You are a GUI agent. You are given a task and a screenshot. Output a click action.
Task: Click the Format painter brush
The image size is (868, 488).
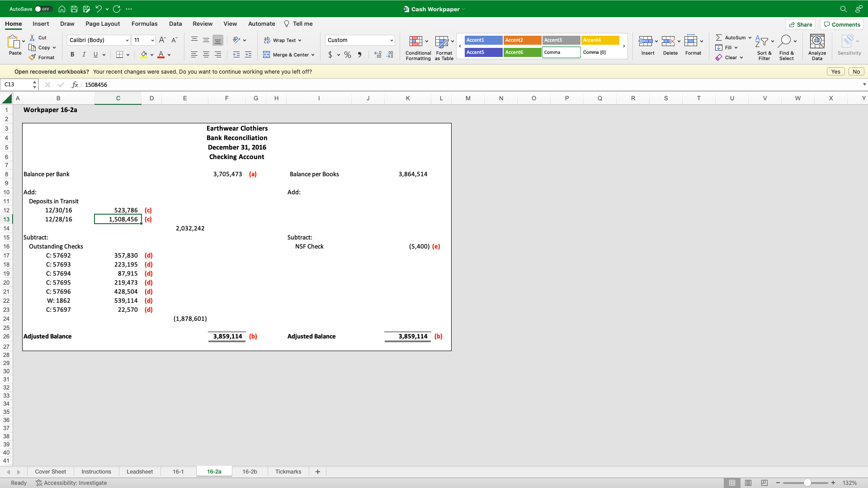point(32,57)
